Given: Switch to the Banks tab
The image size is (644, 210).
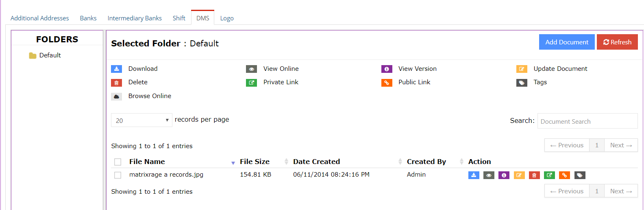Looking at the screenshot, I should click(x=88, y=18).
